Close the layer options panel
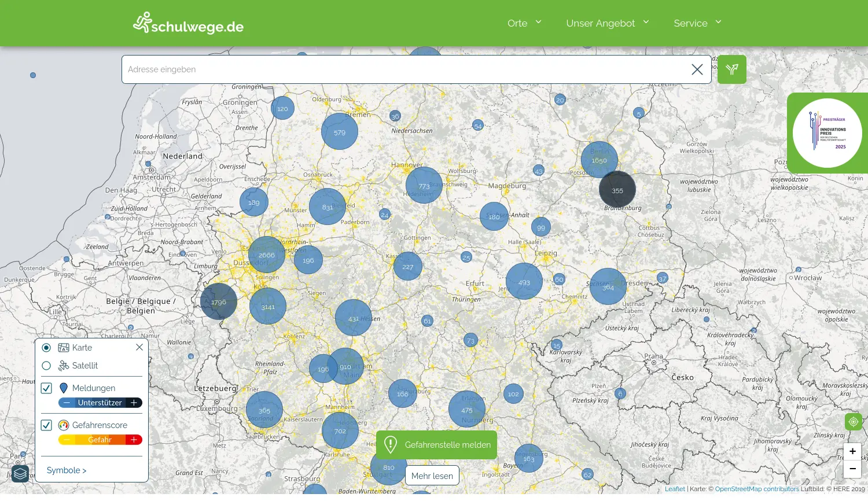 (x=139, y=347)
